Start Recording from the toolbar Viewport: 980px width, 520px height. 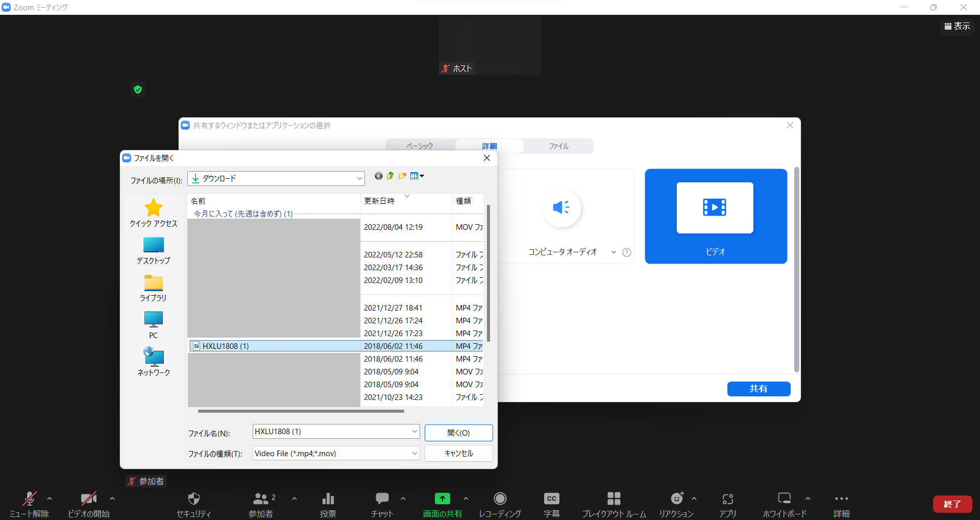pyautogui.click(x=500, y=499)
